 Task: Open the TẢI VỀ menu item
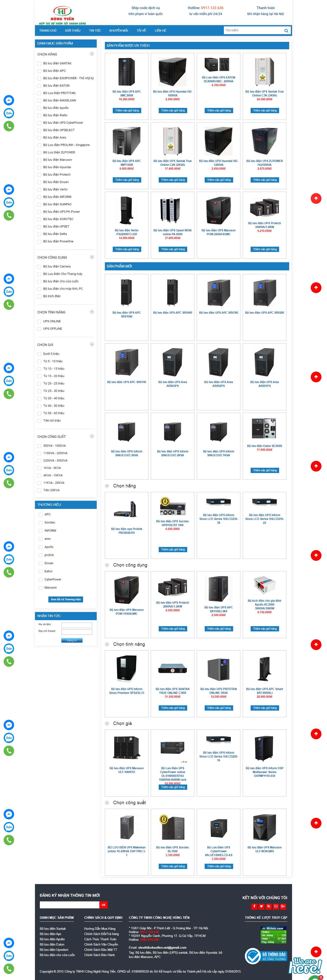coord(141,30)
